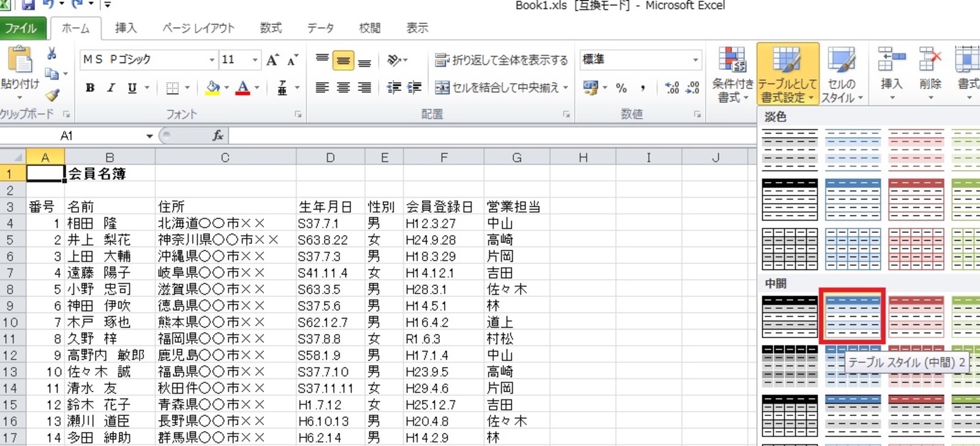The height and width of the screenshot is (446, 980).
Task: Switch to the ホーム tab
Action: pyautogui.click(x=75, y=28)
